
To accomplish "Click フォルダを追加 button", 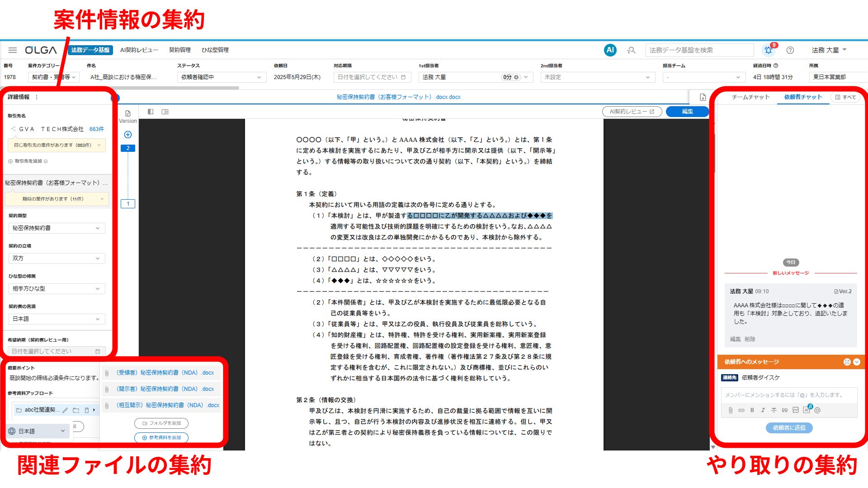I will (x=161, y=423).
